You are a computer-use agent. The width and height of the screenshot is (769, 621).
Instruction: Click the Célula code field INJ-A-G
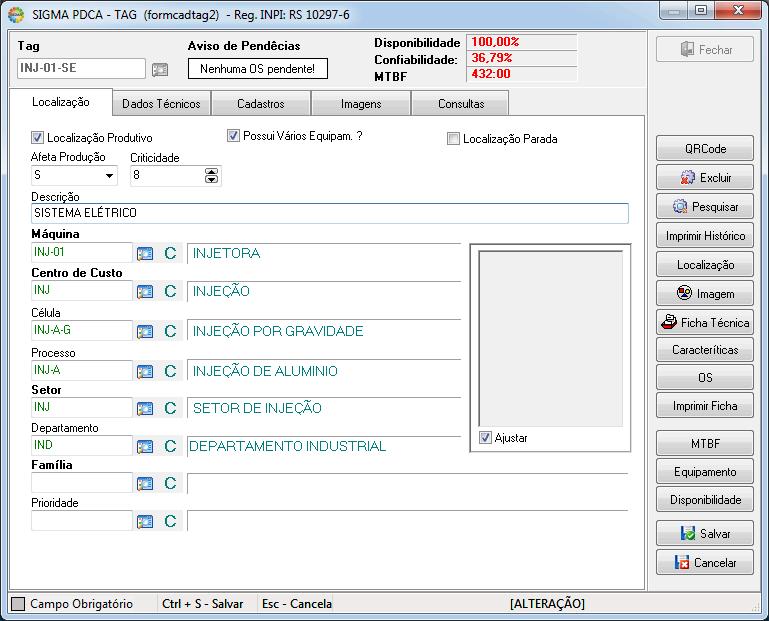tap(81, 330)
